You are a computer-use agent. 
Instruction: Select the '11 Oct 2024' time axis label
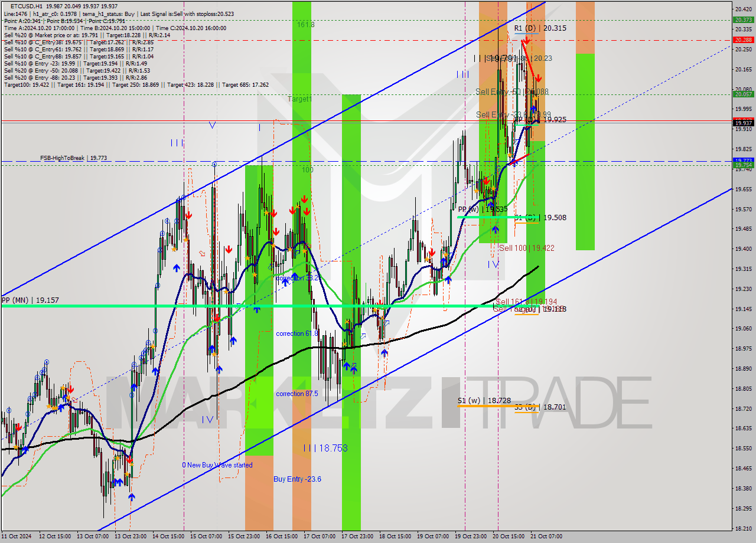coord(16,537)
